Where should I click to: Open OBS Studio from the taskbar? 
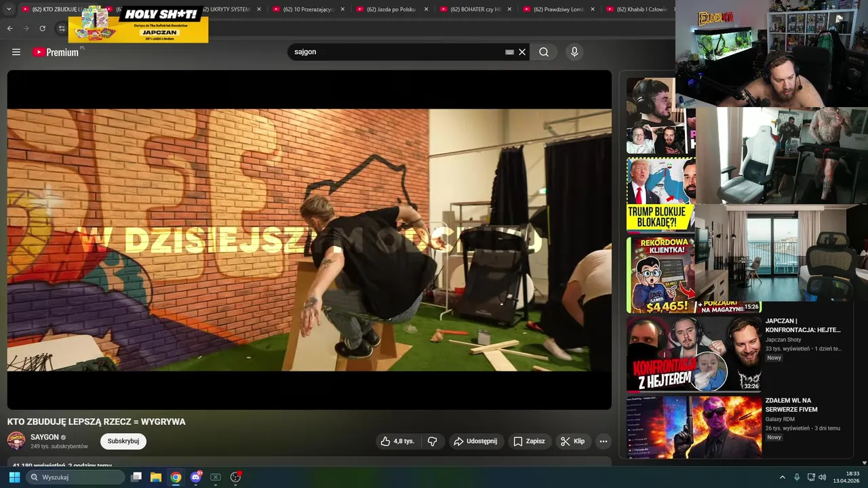click(235, 477)
